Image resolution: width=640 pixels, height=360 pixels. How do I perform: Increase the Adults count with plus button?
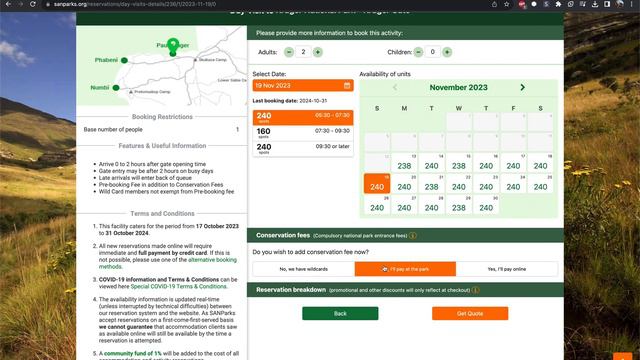318,52
